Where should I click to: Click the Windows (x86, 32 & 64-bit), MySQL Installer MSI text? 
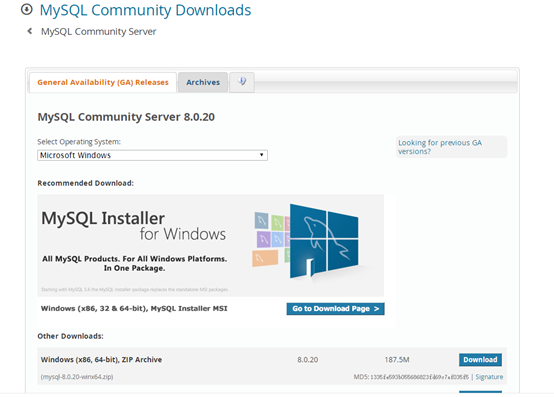coord(134,308)
